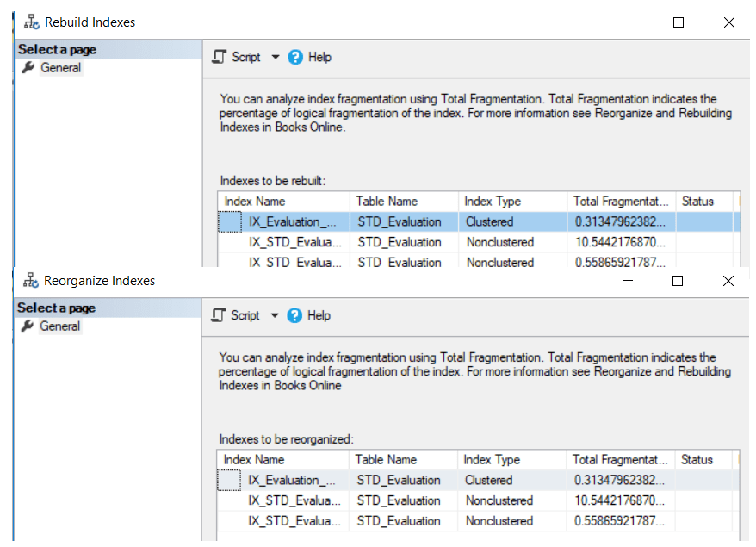The width and height of the screenshot is (756, 547).
Task: Sort by Table Name column in Reorganize Indexes
Action: (x=403, y=460)
